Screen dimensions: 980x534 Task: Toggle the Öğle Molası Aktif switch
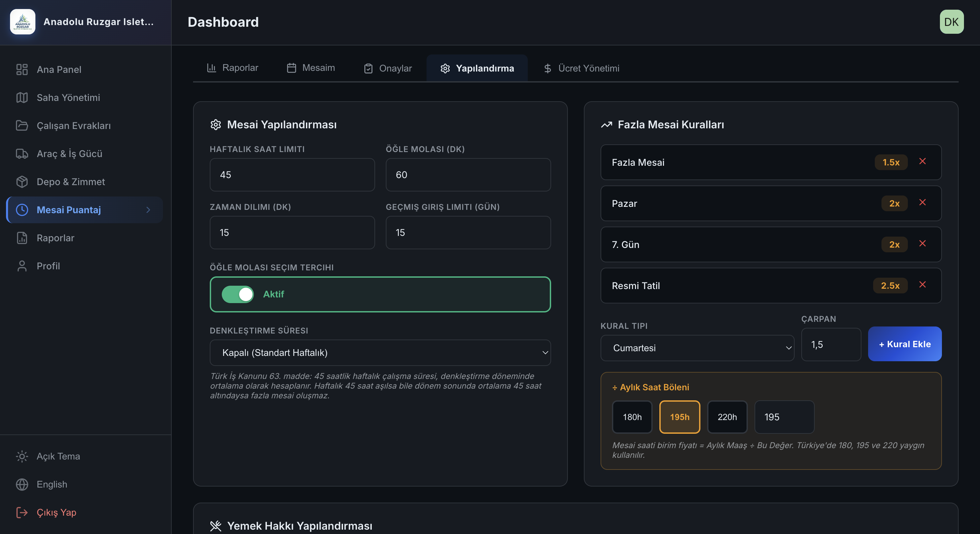pos(237,294)
